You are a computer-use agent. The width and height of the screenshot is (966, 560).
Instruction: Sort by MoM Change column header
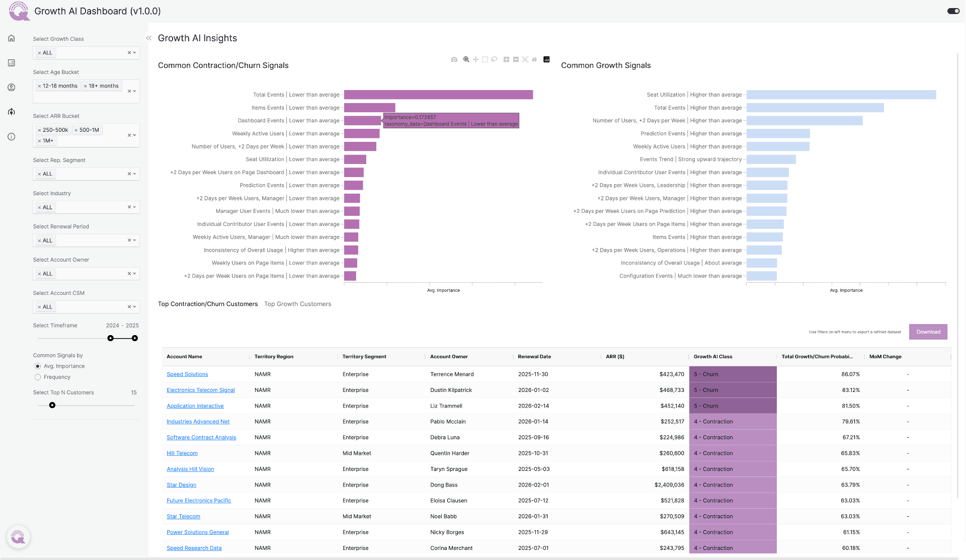point(886,357)
